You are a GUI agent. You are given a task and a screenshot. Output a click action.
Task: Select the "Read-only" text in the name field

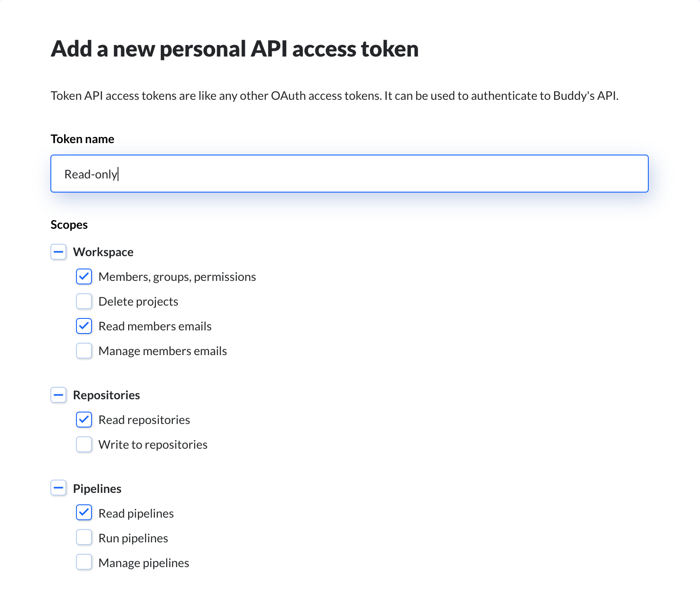[91, 174]
